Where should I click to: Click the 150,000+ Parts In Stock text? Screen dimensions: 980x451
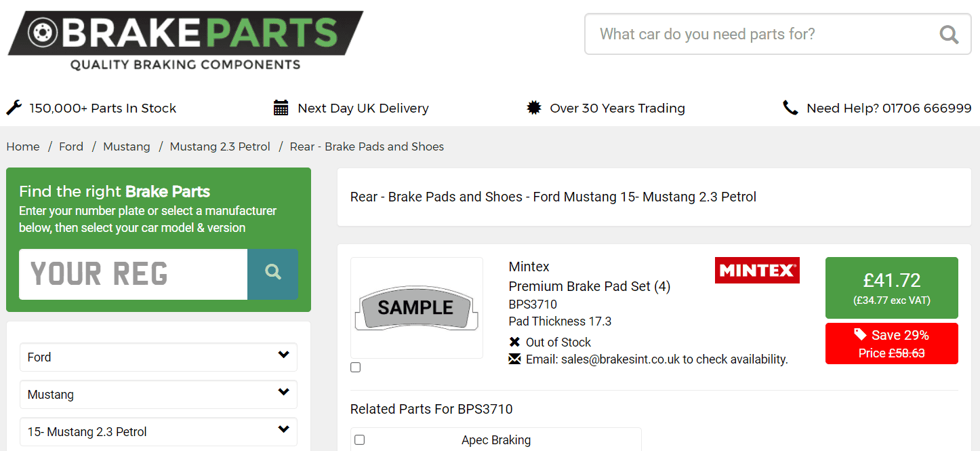point(102,108)
